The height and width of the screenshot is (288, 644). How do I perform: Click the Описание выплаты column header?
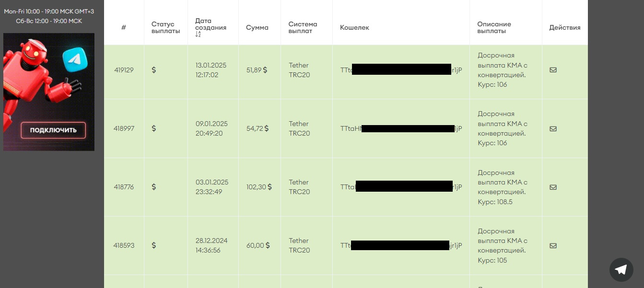[x=494, y=28]
